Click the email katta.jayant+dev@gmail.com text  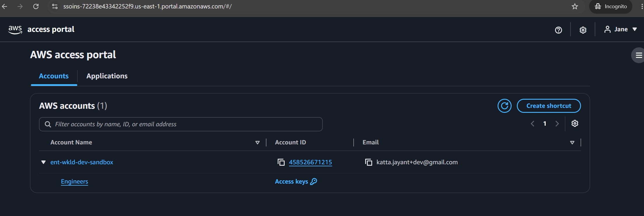coord(417,162)
